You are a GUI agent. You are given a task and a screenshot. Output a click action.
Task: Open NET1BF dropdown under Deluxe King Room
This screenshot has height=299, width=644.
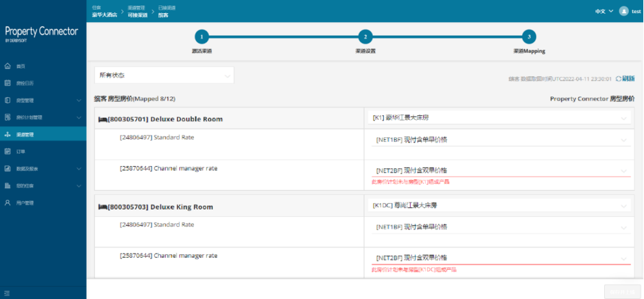point(501,227)
